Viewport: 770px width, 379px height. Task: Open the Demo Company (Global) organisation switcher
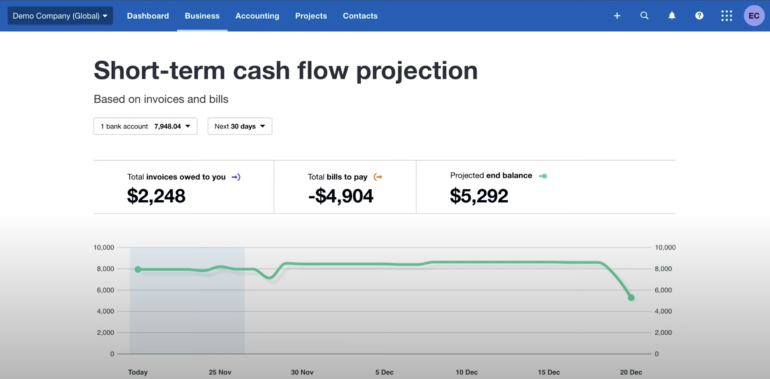tap(60, 16)
